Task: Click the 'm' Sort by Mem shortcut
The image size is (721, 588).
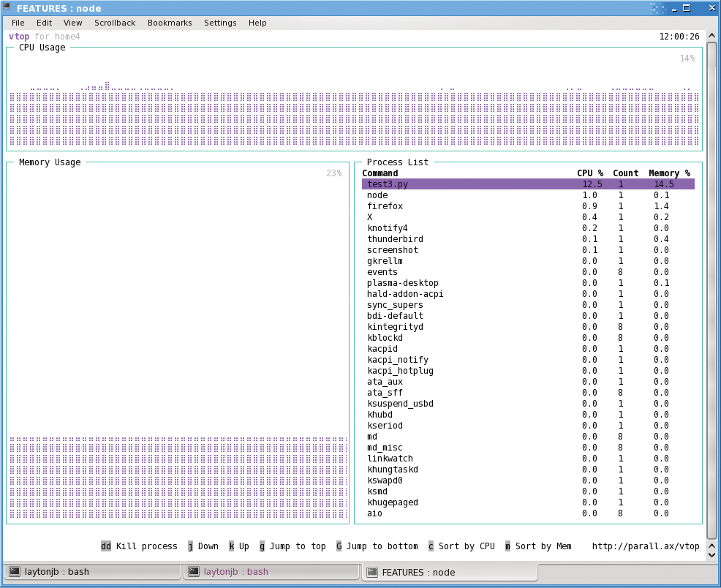Action: coord(538,546)
